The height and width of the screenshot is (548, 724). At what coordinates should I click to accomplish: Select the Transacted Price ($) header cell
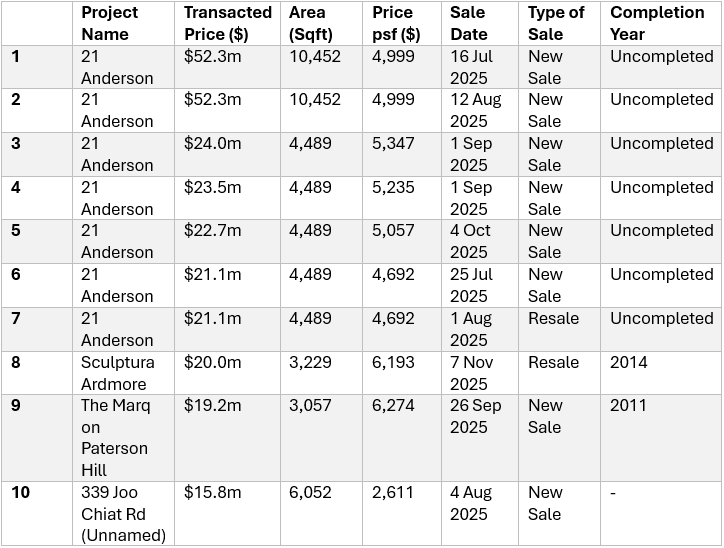[x=228, y=23]
